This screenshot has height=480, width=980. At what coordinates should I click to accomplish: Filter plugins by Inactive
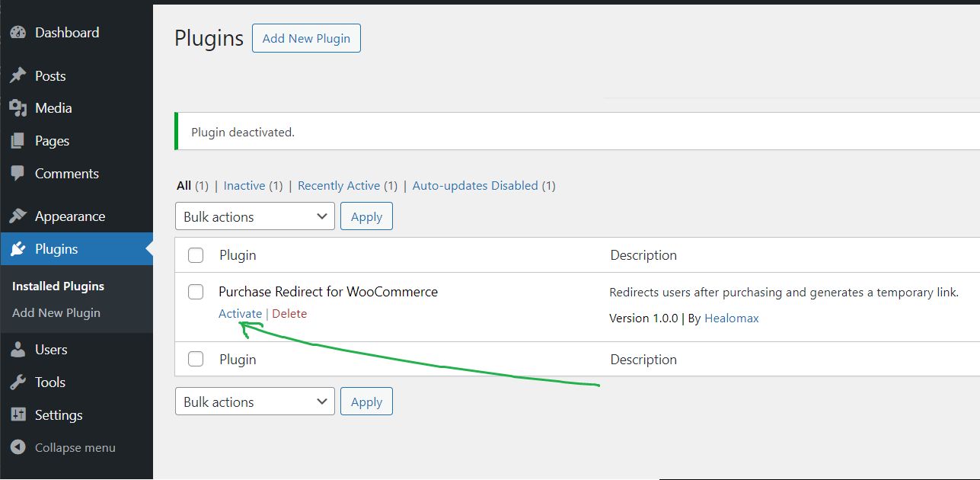pos(244,186)
